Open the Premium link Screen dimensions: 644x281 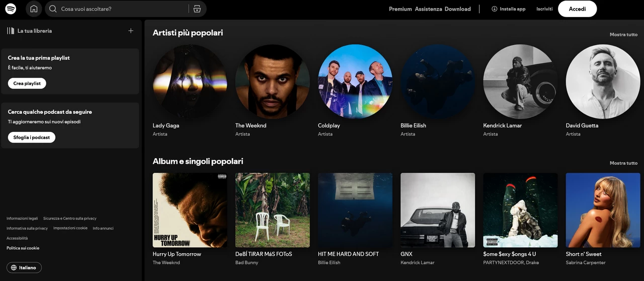pos(400,9)
